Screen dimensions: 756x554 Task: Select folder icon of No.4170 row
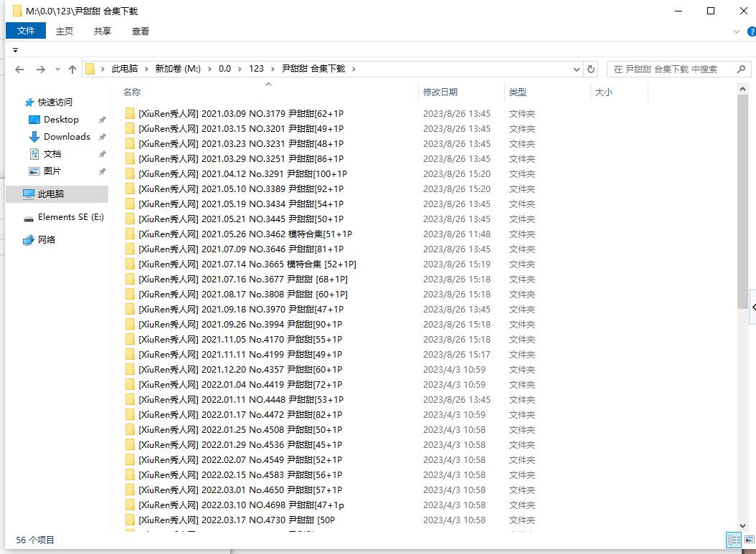(x=130, y=339)
